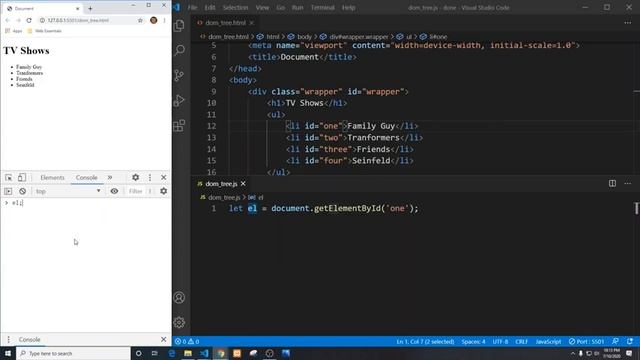Click the notifications bell in VS Code status bar
The image size is (640, 360).
tap(630, 342)
